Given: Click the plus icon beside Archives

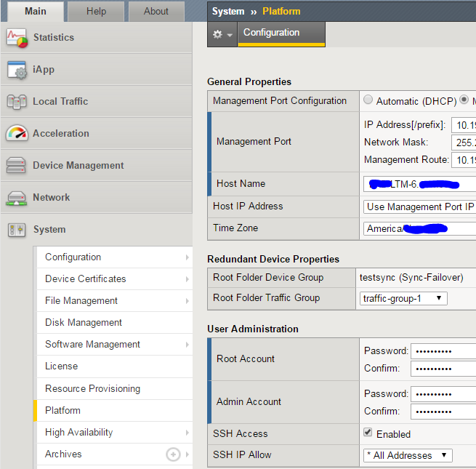Looking at the screenshot, I should pyautogui.click(x=173, y=454).
